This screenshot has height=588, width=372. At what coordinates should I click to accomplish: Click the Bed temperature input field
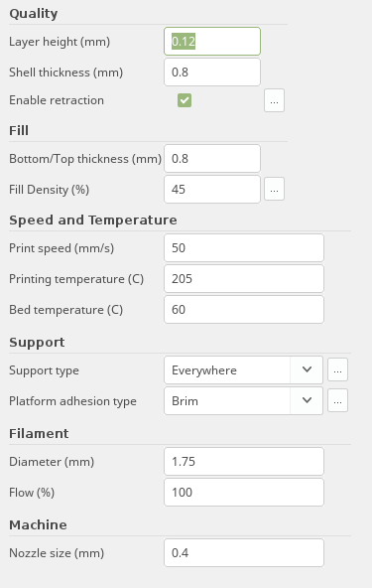(x=244, y=309)
